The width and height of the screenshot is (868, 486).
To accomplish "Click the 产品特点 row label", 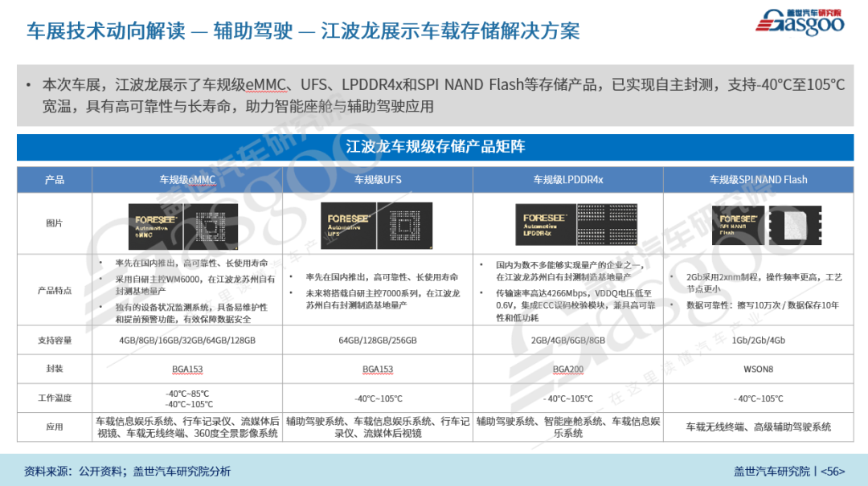I will click(x=55, y=290).
